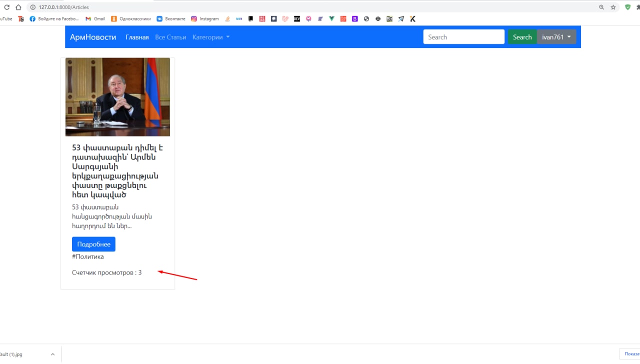
Task: Open the Gmail bookmark
Action: pyautogui.click(x=95, y=19)
